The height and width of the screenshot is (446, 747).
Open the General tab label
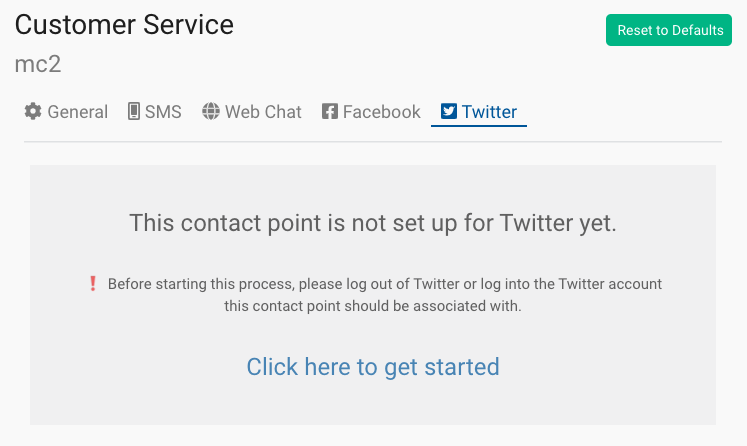coord(78,112)
